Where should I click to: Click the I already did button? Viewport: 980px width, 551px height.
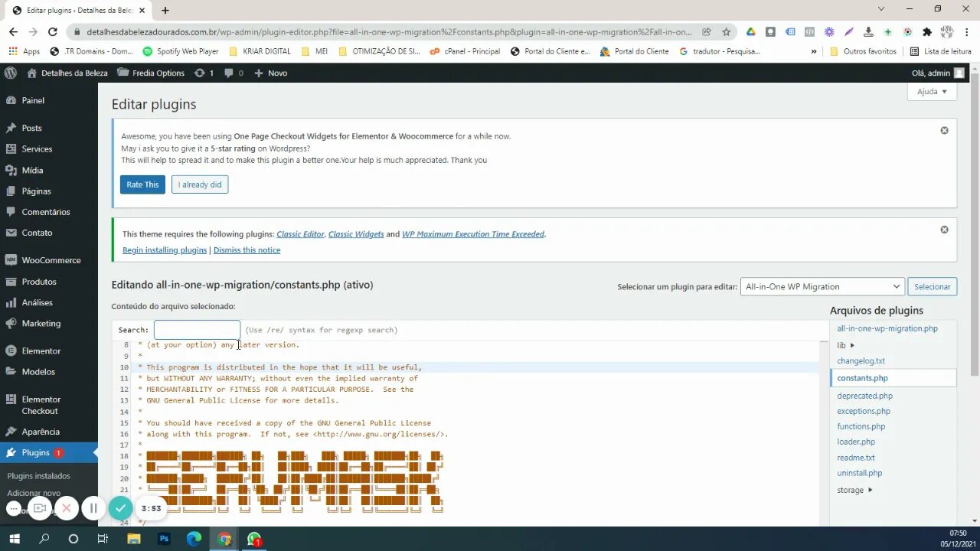click(200, 184)
